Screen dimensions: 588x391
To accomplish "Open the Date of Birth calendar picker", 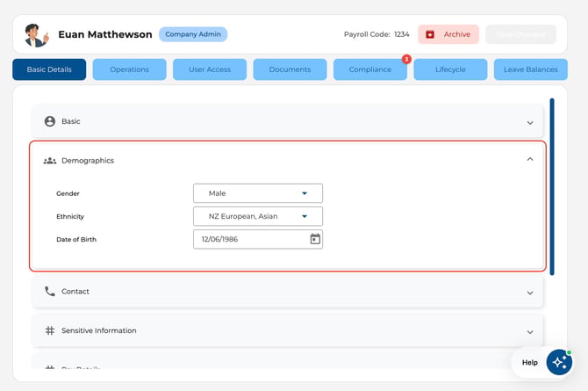I will (315, 239).
